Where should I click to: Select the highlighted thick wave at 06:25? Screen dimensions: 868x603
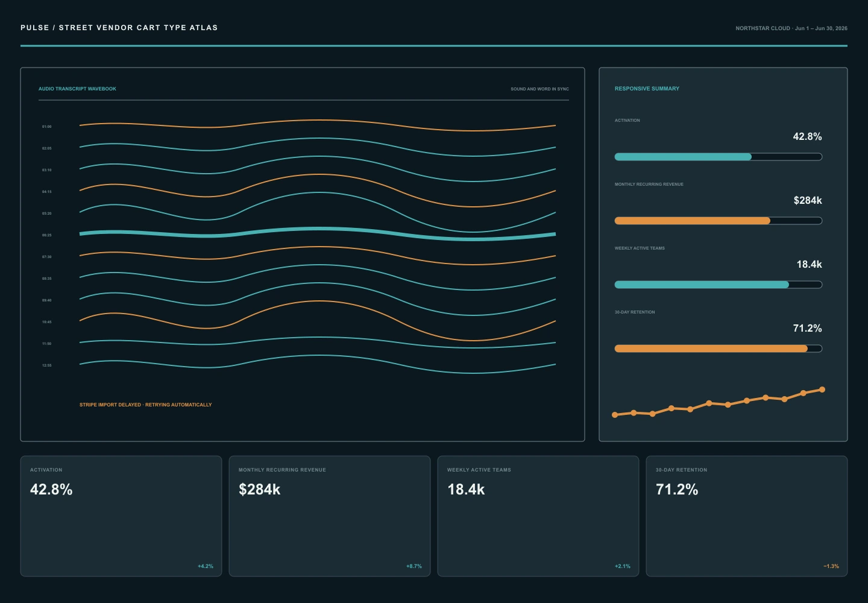pos(318,233)
